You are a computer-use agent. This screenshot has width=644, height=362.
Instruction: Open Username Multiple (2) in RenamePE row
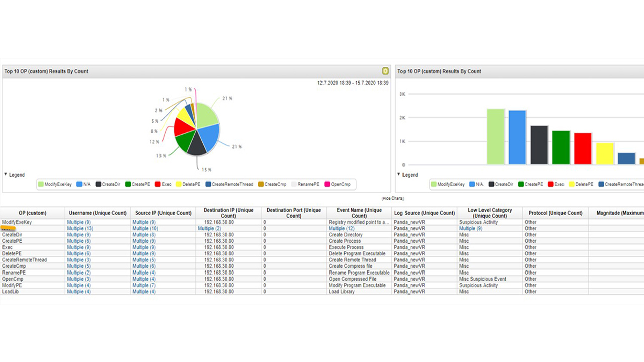pos(78,273)
